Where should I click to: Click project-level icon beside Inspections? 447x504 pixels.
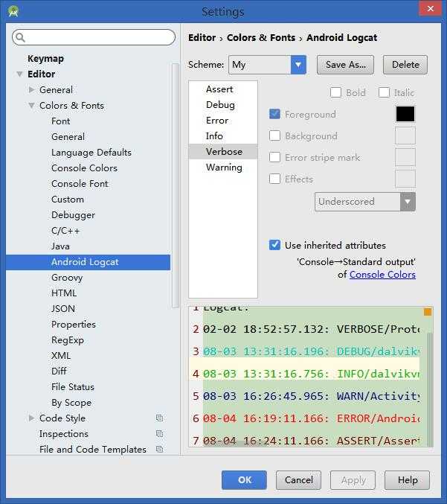point(159,433)
